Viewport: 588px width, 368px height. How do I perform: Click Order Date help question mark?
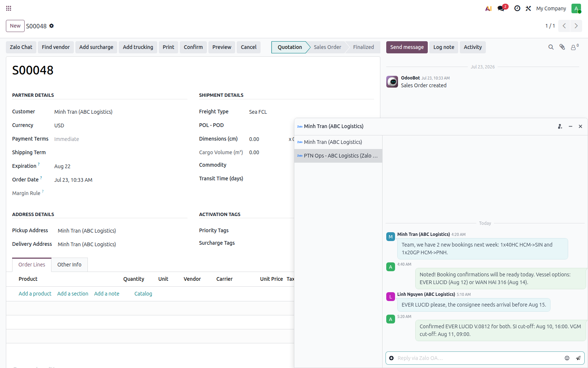(x=41, y=178)
